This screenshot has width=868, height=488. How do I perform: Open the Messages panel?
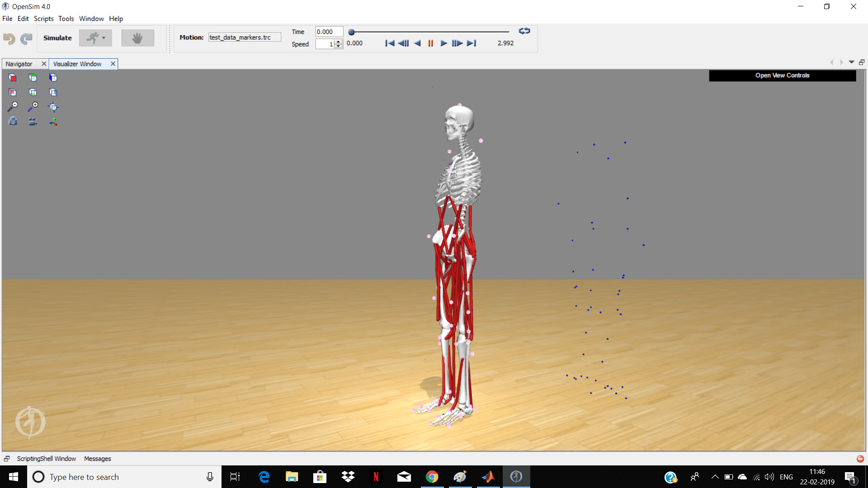97,459
